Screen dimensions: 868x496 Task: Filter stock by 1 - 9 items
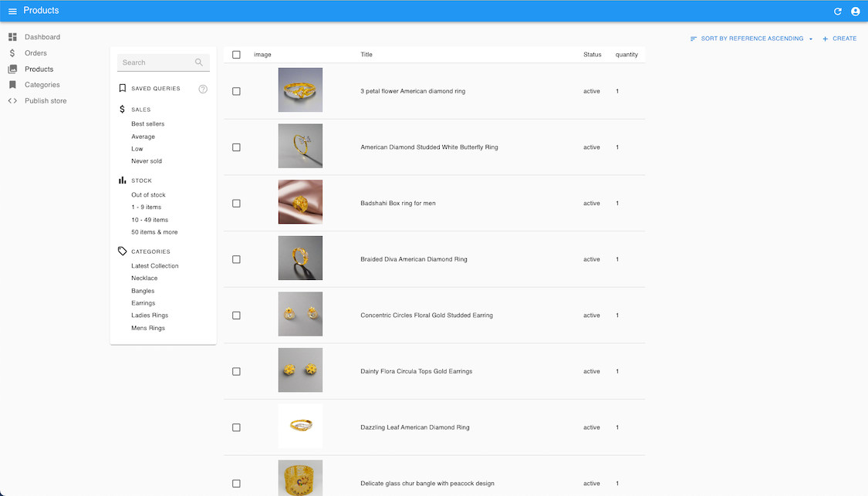click(x=146, y=207)
